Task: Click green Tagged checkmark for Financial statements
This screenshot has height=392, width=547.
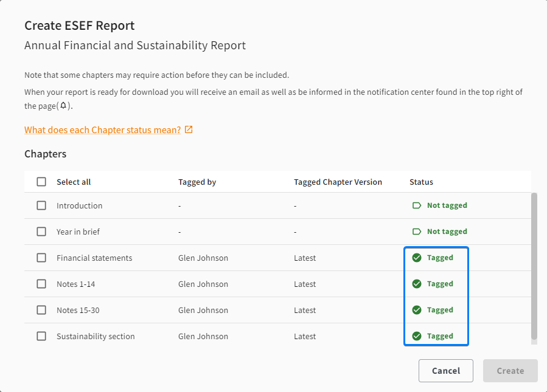Action: [x=417, y=258]
